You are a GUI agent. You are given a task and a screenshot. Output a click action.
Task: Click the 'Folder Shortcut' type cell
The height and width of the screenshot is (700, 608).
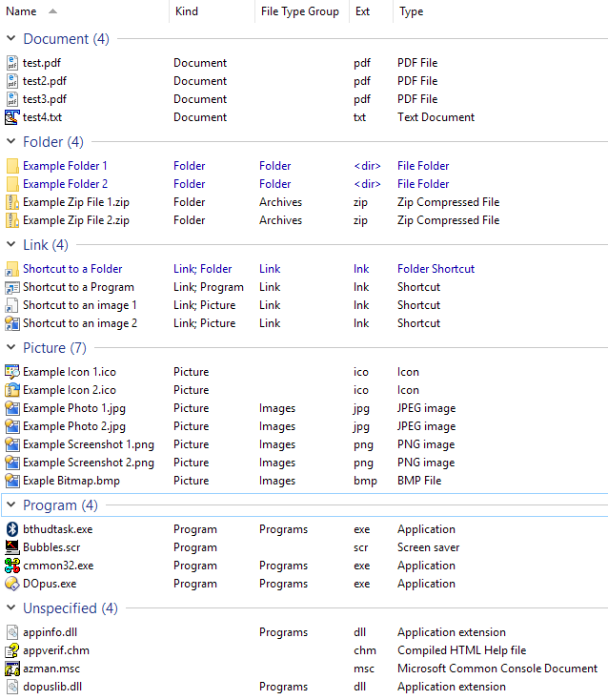coord(436,269)
